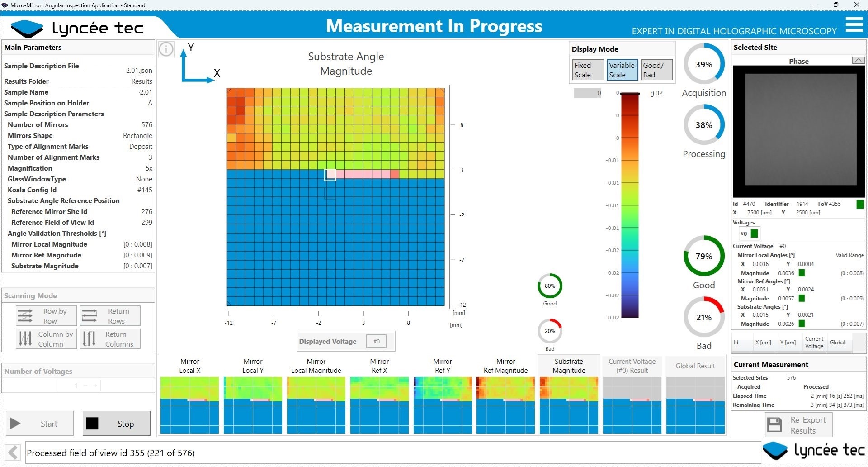Open the Displayed Voltage #0 selector

[x=376, y=342]
